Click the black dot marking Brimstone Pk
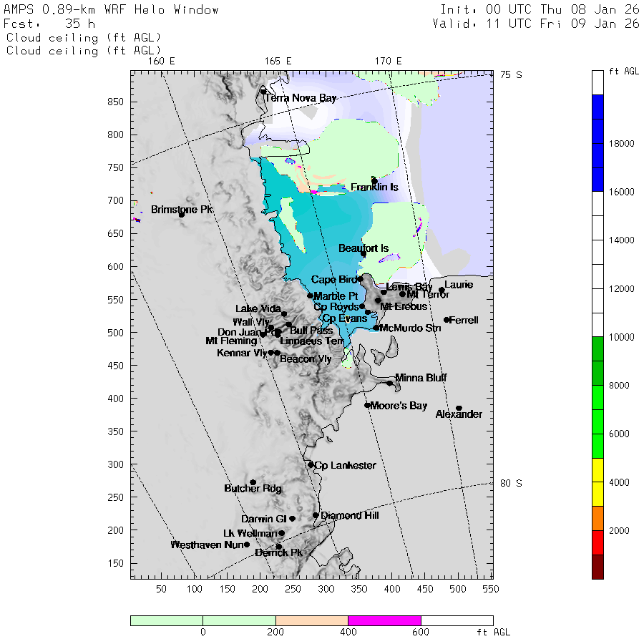This screenshot has width=644, height=644. pyautogui.click(x=182, y=215)
